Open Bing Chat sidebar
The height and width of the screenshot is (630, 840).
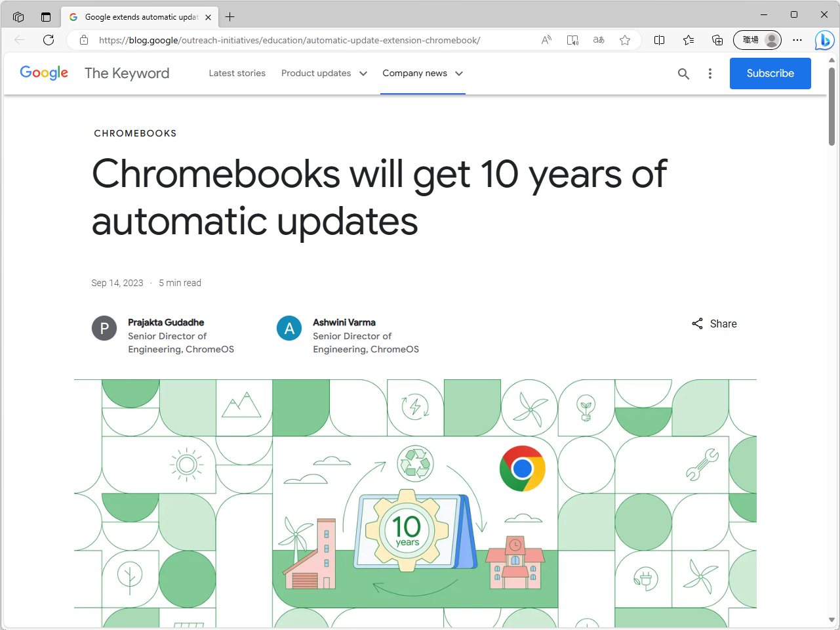pyautogui.click(x=824, y=40)
